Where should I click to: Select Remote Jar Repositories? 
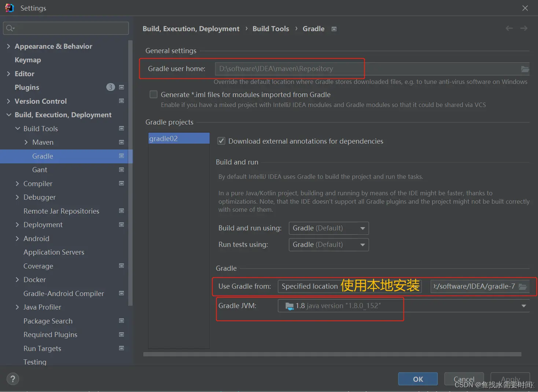click(x=61, y=211)
